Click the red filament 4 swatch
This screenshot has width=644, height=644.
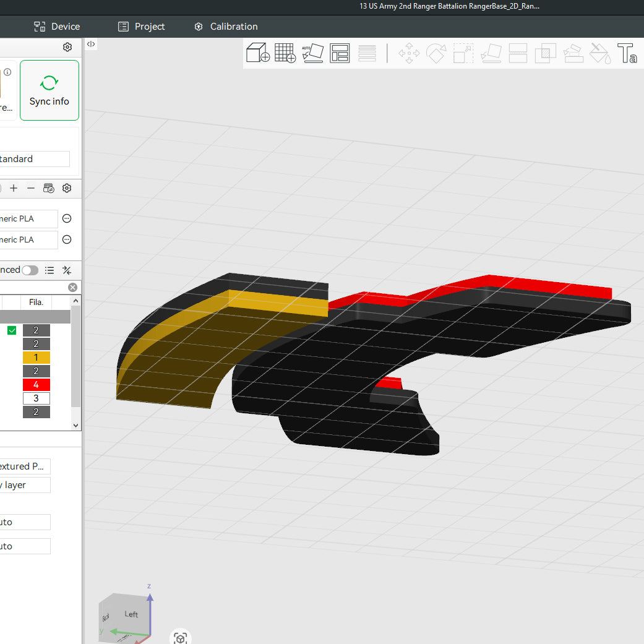(36, 385)
